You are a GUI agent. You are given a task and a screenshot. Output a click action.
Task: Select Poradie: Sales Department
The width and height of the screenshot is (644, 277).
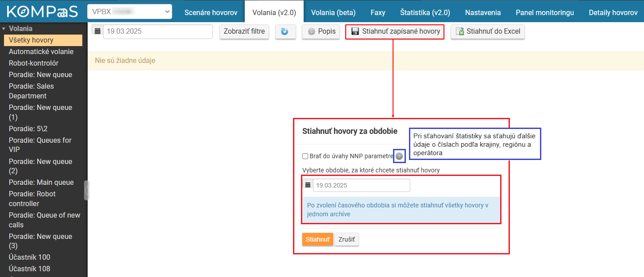tap(31, 91)
